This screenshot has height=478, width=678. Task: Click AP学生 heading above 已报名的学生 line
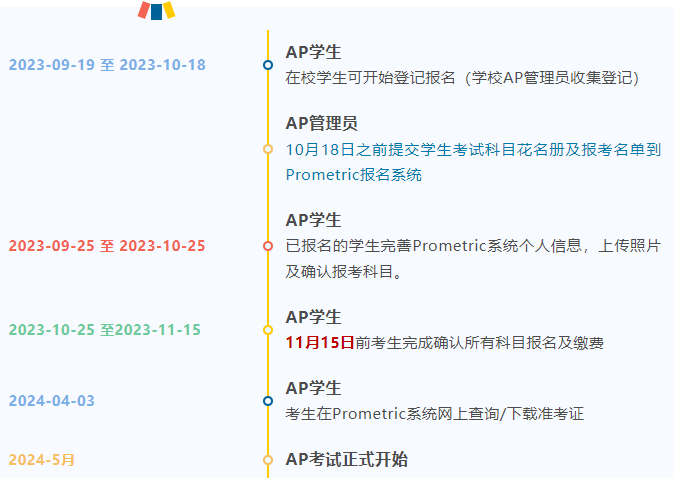[313, 220]
